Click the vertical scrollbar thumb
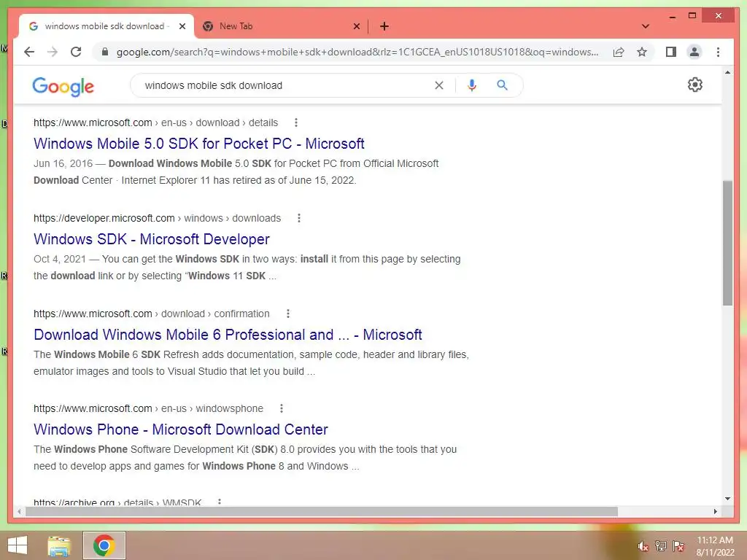This screenshot has width=747, height=560. 727,243
